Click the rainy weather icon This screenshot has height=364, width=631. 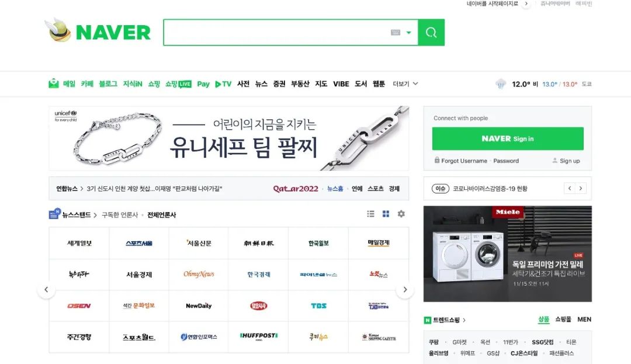501,84
